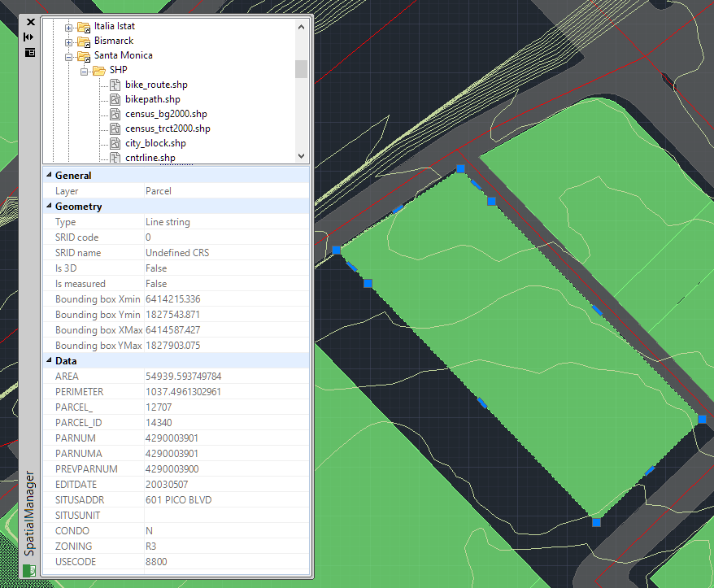Click the file icon beside bike_route.shp

point(114,85)
